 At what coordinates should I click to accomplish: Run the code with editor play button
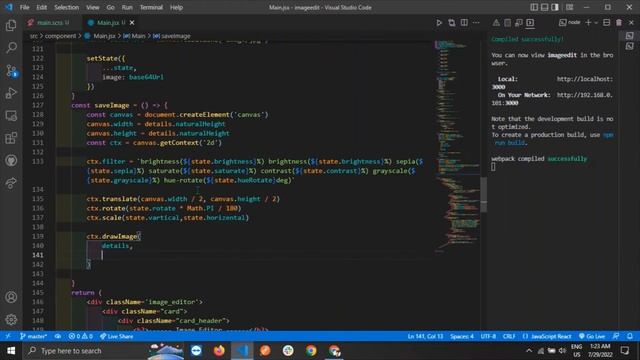pyautogui.click(x=439, y=23)
